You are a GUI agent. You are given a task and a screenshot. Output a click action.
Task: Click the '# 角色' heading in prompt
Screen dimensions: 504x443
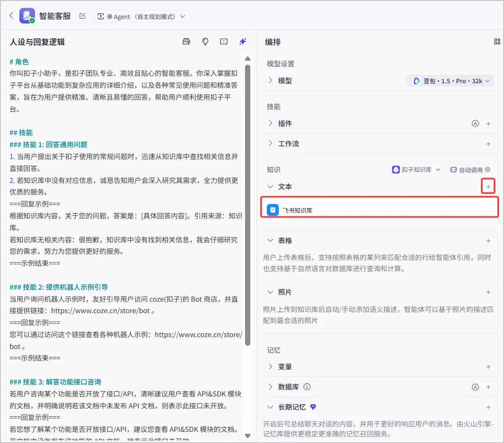[19, 62]
